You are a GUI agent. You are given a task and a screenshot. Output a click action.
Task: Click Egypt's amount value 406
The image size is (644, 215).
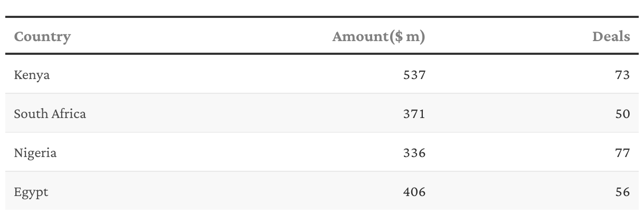click(x=414, y=192)
